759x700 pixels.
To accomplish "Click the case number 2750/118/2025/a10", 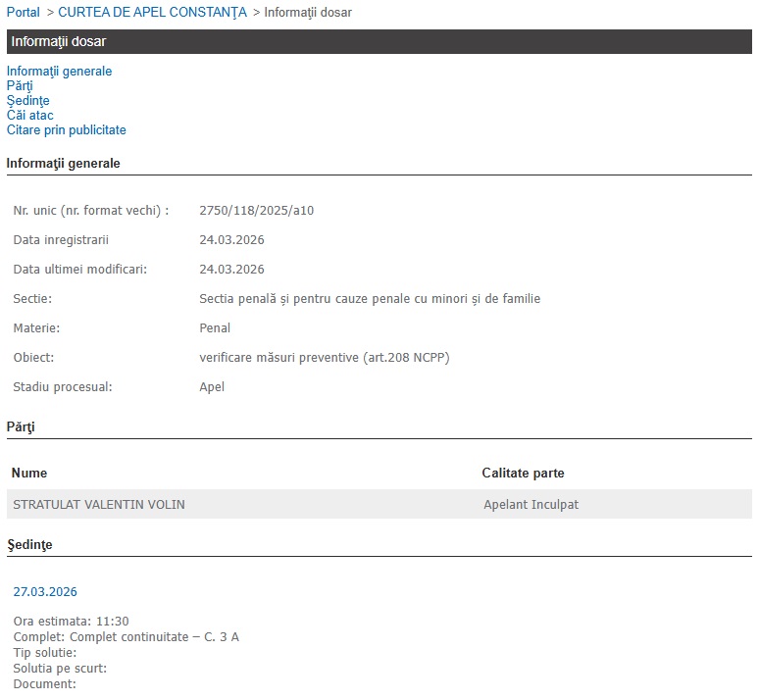I will 256,211.
